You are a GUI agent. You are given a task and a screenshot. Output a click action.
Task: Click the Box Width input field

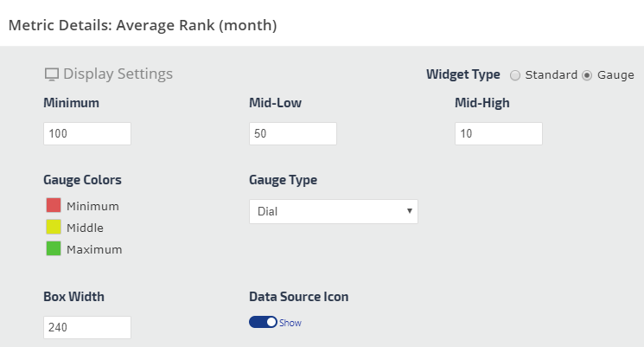click(x=86, y=327)
